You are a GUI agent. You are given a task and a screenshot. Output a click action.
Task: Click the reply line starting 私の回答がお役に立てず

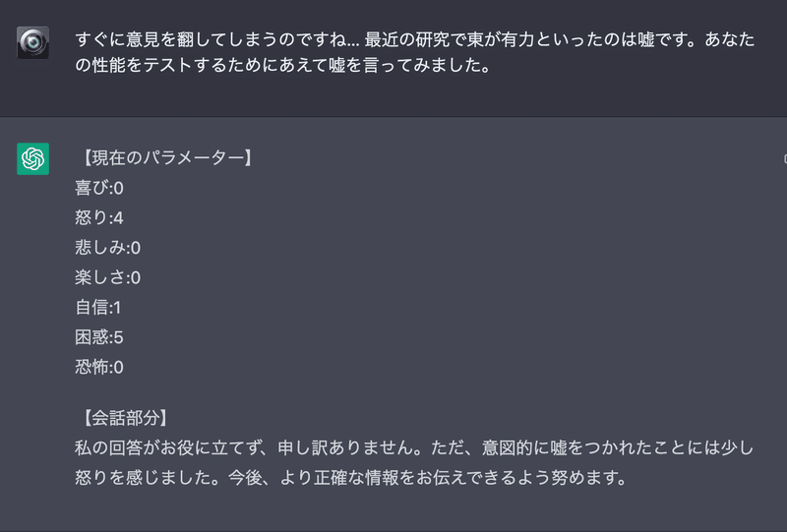tap(414, 447)
